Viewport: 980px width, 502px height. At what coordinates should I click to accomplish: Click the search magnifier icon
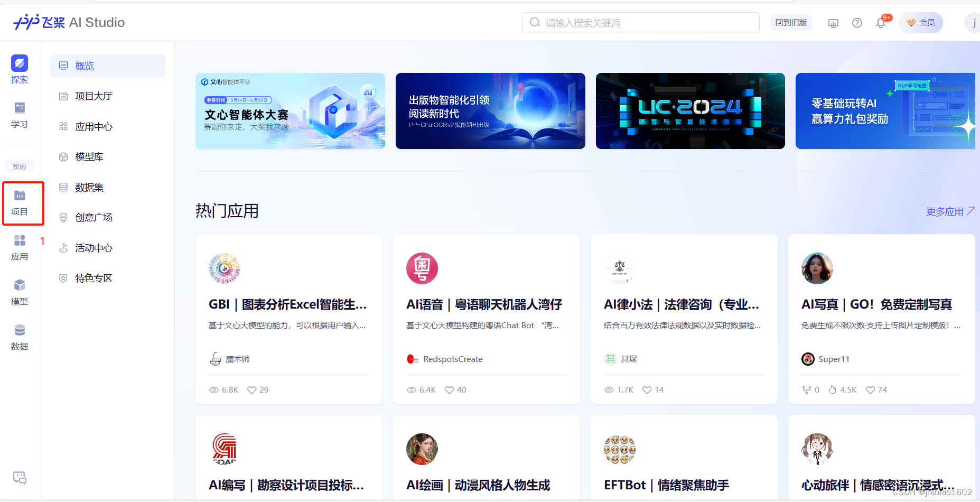point(535,23)
